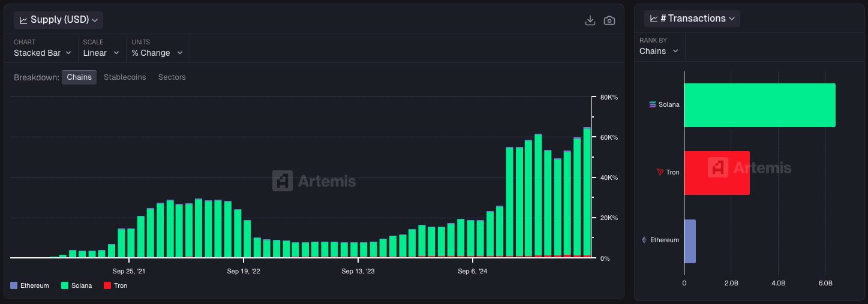This screenshot has width=868, height=304.
Task: Click the Ethereum logo icon in ranking
Action: point(645,240)
